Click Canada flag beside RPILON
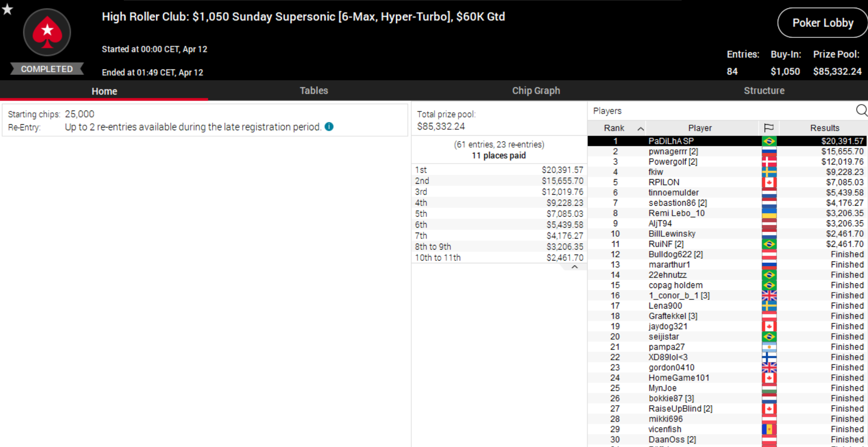868x447 pixels. (x=769, y=182)
